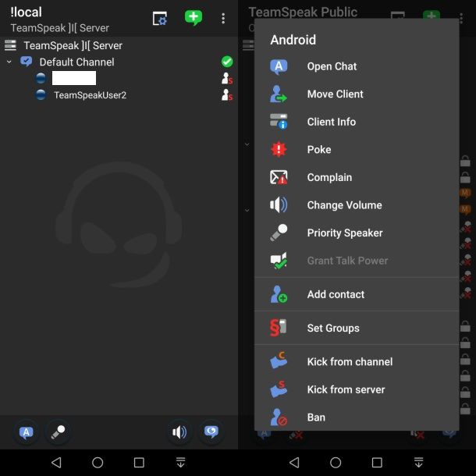Image resolution: width=476 pixels, height=476 pixels.
Task: Choose Move Client in the context menu
Action: coord(357,94)
